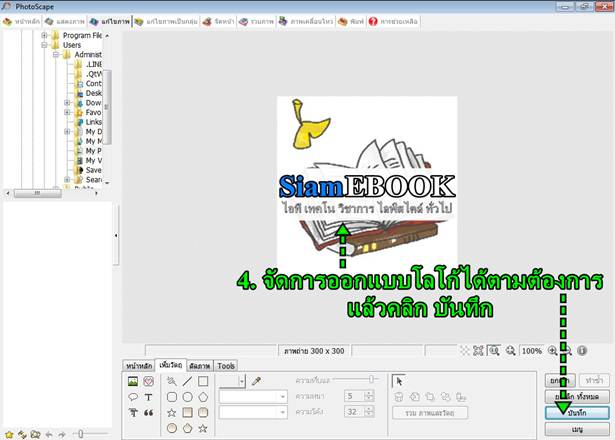Pick a color with the eyedropper
This screenshot has width=615, height=440.
pyautogui.click(x=257, y=381)
